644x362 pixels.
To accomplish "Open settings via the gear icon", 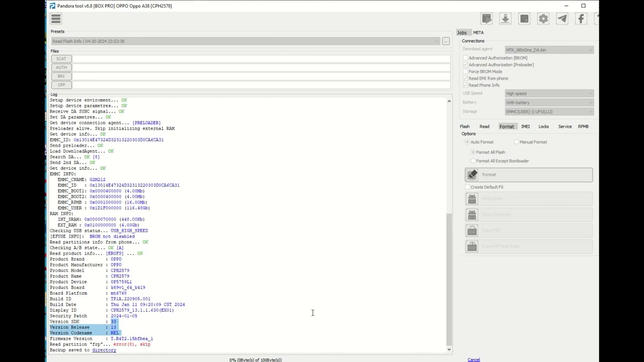I will click(543, 19).
